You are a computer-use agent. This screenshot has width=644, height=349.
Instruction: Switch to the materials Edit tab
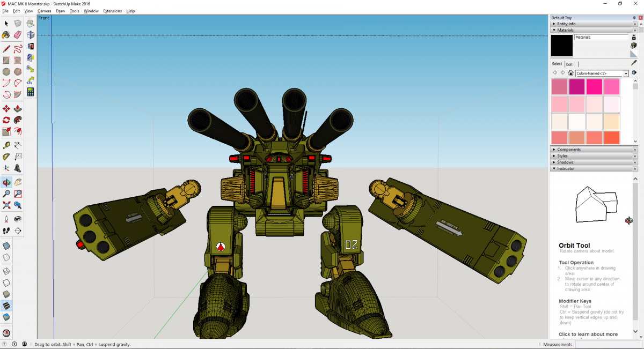[569, 64]
